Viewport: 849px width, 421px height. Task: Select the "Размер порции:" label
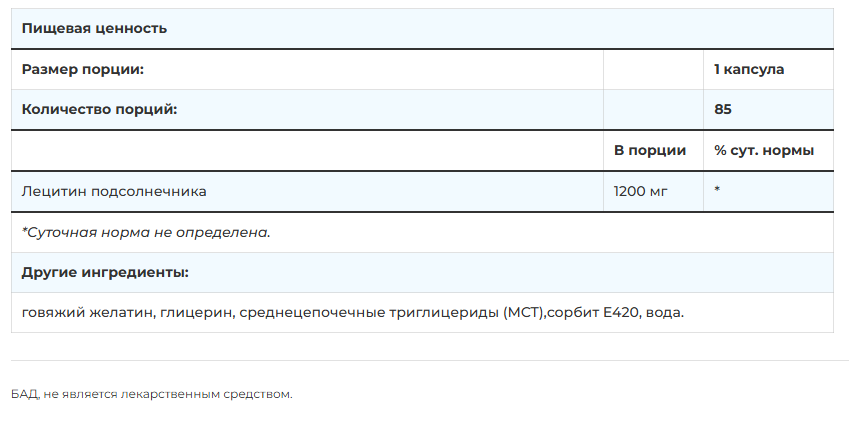83,69
